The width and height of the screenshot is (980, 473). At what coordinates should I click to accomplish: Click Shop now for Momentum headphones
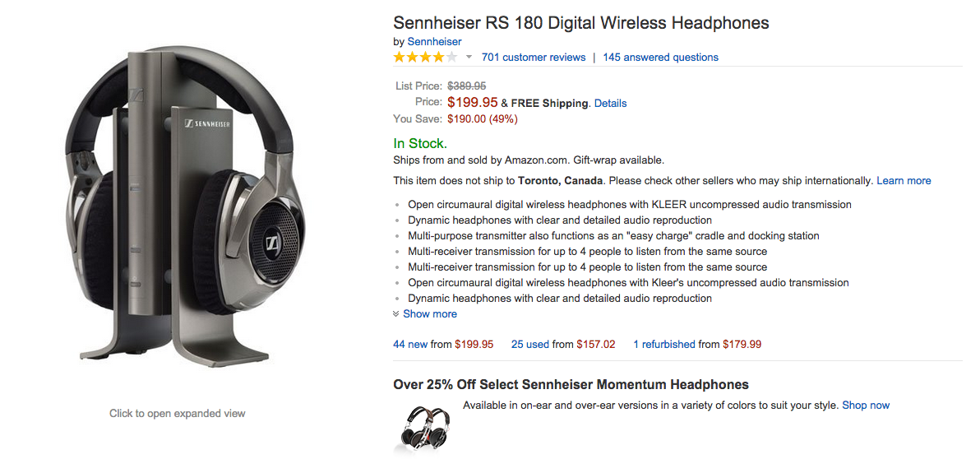(866, 406)
